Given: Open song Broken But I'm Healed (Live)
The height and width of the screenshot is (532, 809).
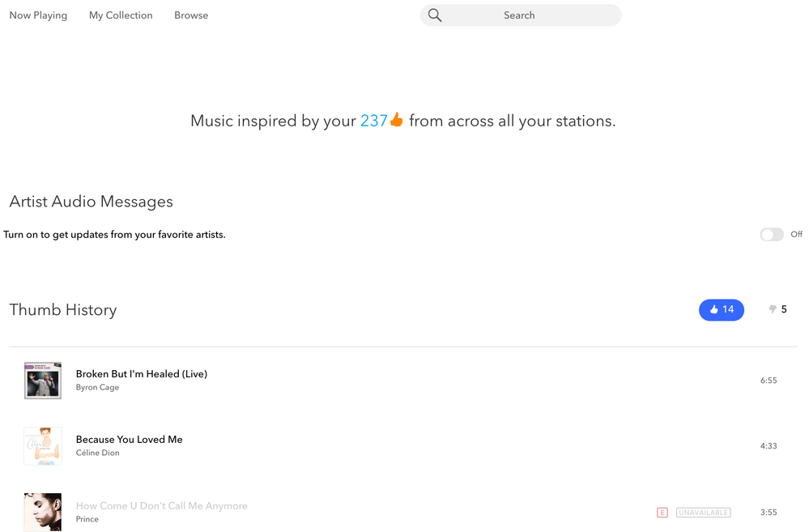Looking at the screenshot, I should coord(142,374).
